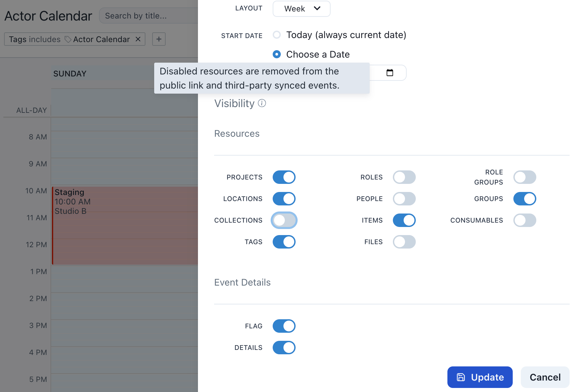Remove the Actor Calendar tag filter
Image resolution: width=575 pixels, height=392 pixels.
(138, 39)
